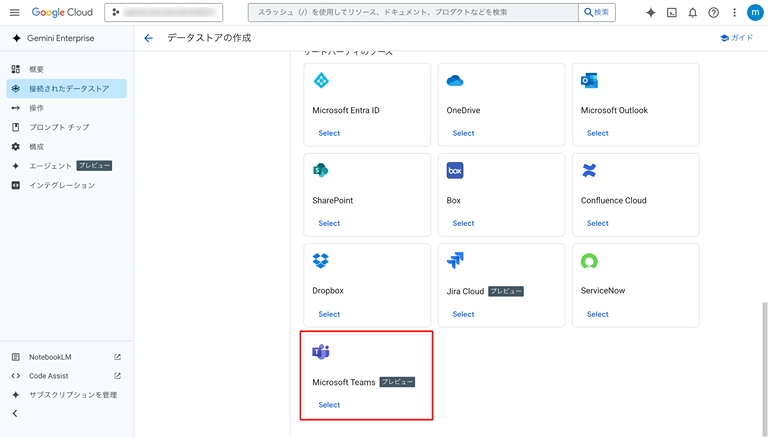Click the データストアの作成 page title
The image size is (768, 437).
[209, 38]
